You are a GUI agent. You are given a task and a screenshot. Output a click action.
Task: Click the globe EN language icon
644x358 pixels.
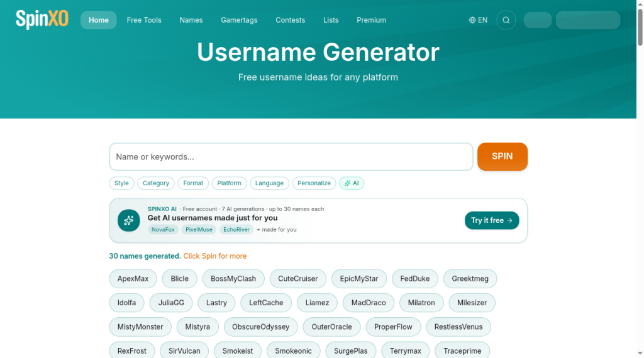[x=478, y=20]
